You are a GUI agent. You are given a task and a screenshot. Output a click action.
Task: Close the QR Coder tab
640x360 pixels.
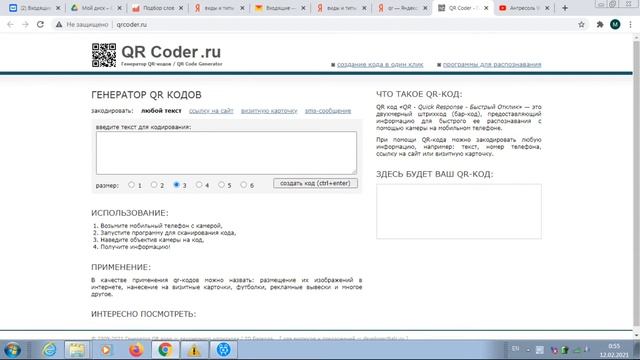pos(486,8)
